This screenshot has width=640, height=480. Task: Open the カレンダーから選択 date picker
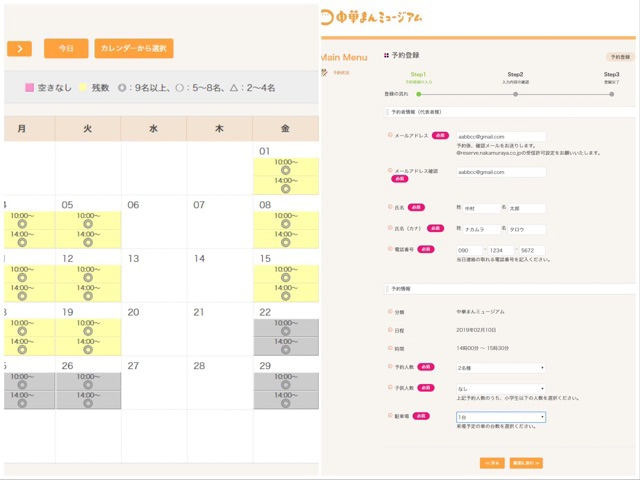click(134, 48)
